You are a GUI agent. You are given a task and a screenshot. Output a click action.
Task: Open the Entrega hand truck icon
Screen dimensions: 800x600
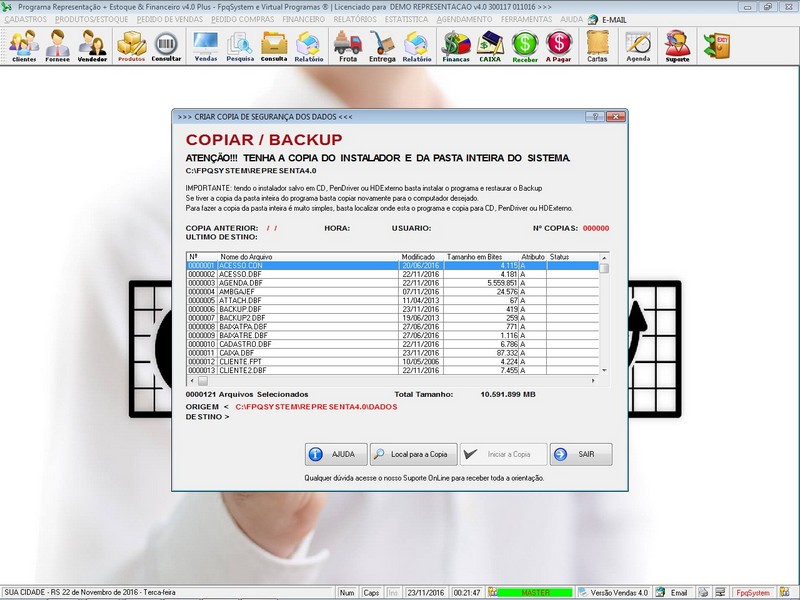coord(382,46)
